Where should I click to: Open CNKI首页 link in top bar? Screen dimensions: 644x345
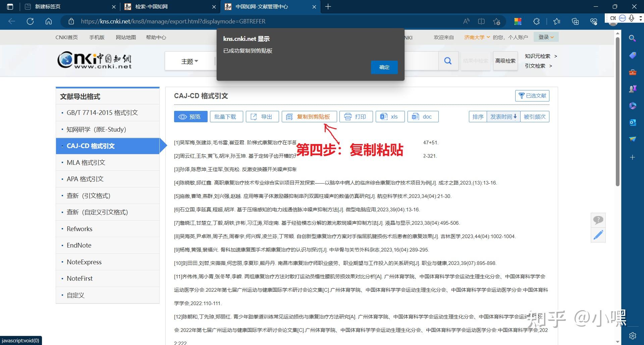[66, 37]
